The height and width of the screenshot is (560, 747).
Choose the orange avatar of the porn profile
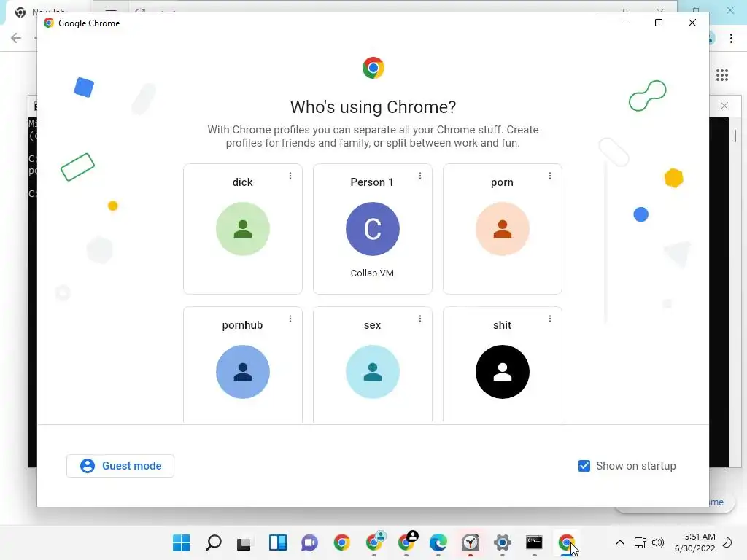click(x=502, y=229)
